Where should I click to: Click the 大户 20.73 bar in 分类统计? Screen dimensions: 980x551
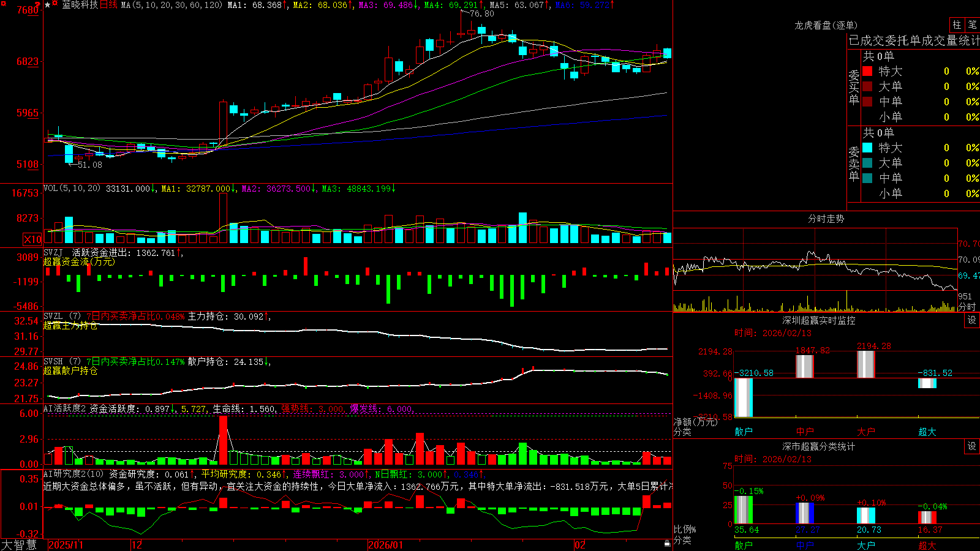pos(866,515)
